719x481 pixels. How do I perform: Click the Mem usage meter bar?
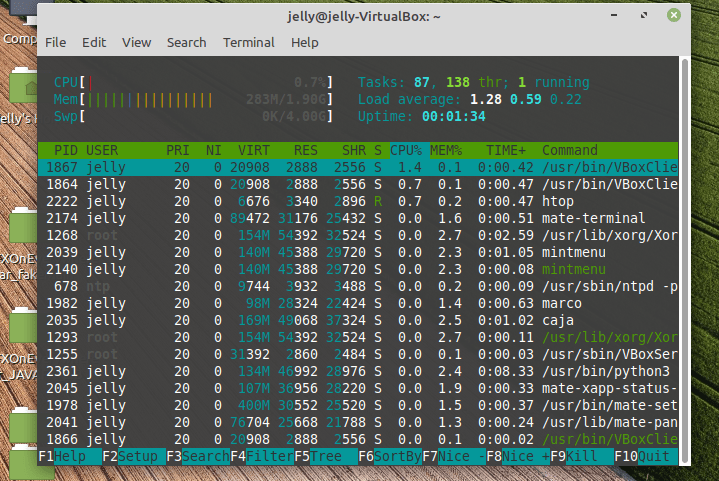pos(193,100)
